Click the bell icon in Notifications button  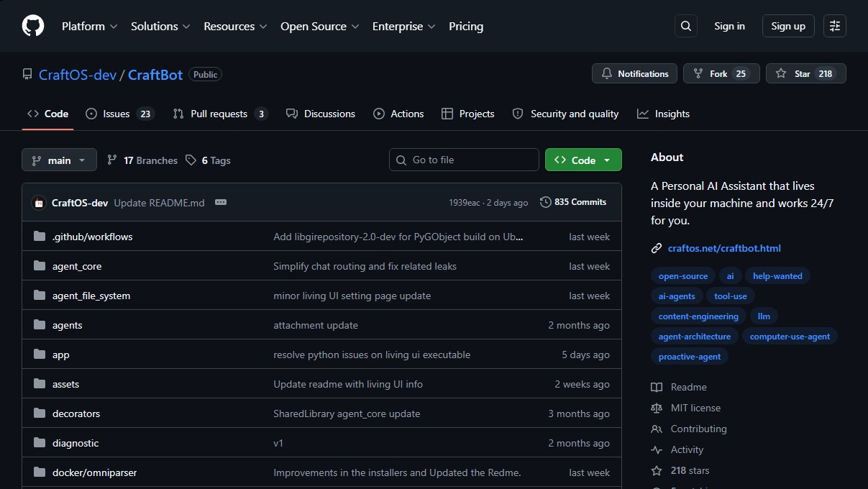[x=607, y=73]
